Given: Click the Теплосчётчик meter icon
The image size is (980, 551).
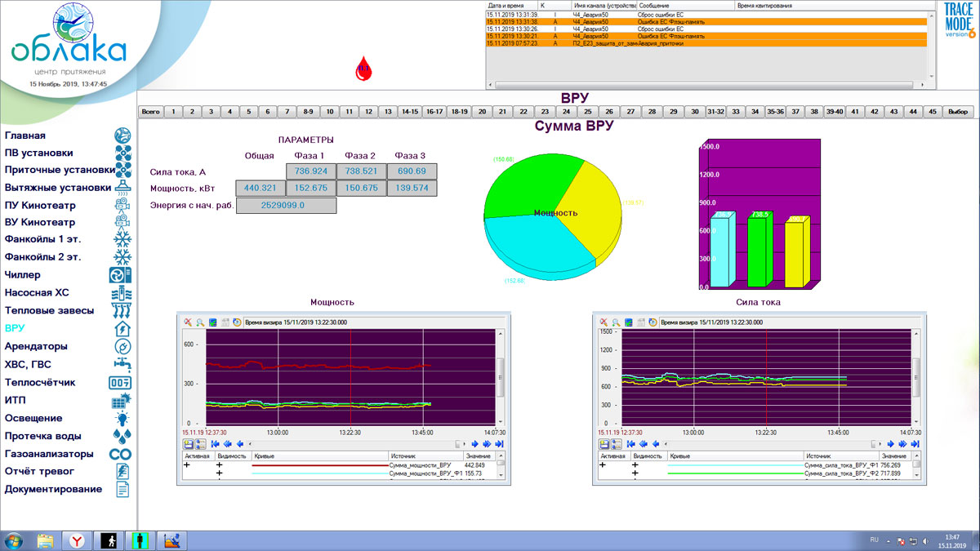Looking at the screenshot, I should tap(121, 382).
